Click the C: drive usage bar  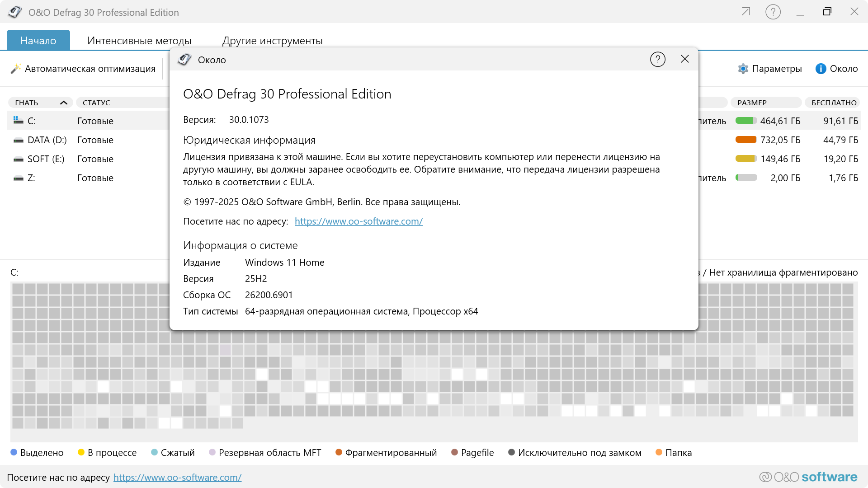pyautogui.click(x=746, y=121)
